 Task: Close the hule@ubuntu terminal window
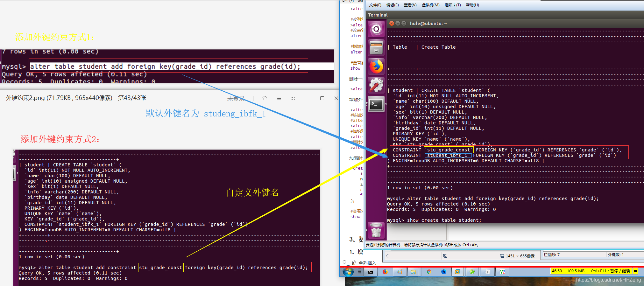pyautogui.click(x=392, y=23)
